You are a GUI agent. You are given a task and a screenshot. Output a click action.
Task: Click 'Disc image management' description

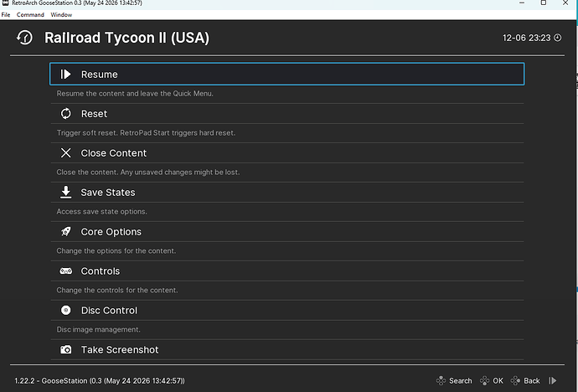[x=98, y=329]
